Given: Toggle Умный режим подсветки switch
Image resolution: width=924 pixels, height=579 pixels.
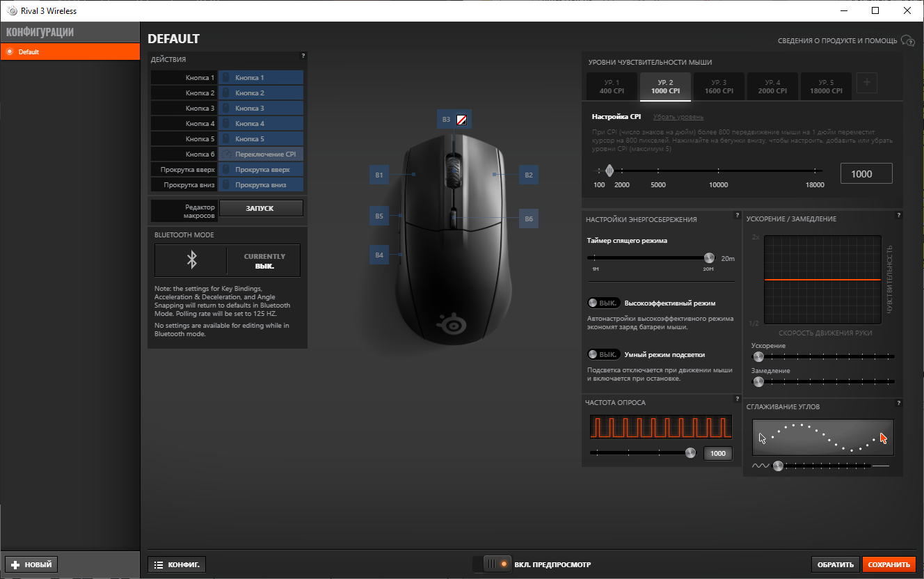Looking at the screenshot, I should click(603, 355).
